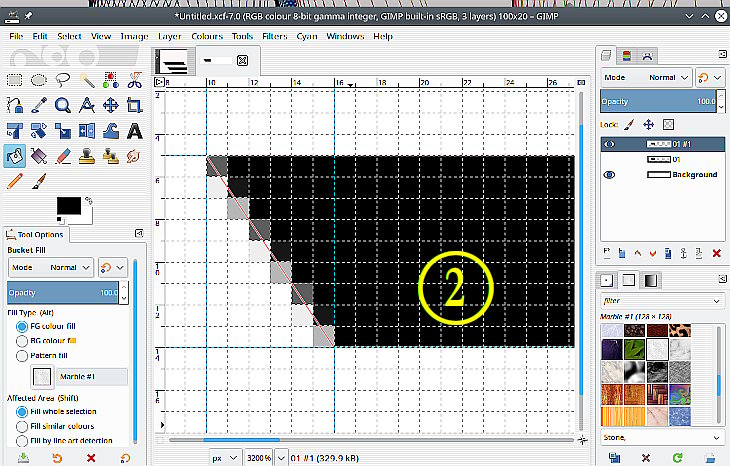Duplicate the selected layer

pos(668,253)
